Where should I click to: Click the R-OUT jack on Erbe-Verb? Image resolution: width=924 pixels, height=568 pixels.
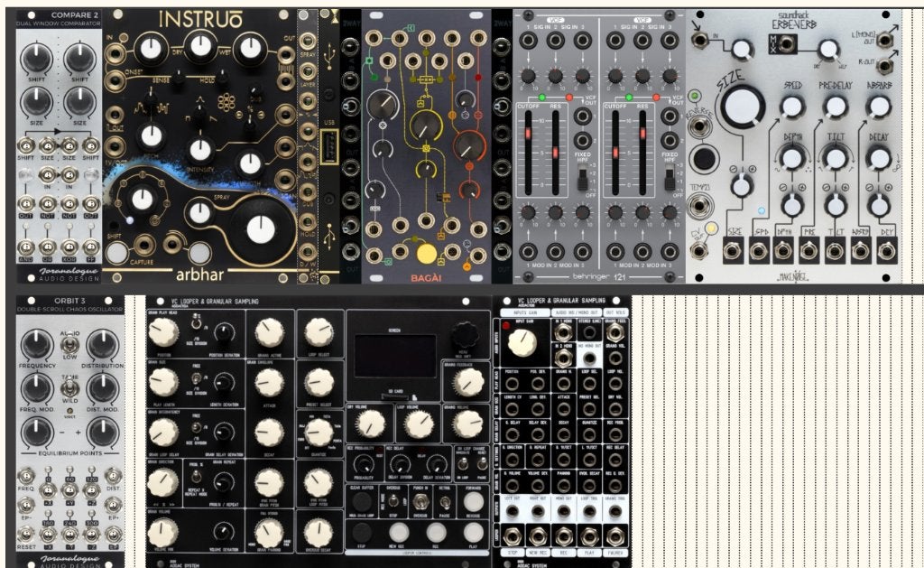(883, 65)
